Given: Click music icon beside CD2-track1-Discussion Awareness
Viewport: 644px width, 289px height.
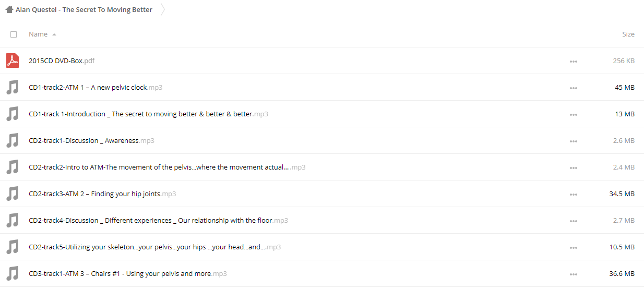Looking at the screenshot, I should click(13, 140).
